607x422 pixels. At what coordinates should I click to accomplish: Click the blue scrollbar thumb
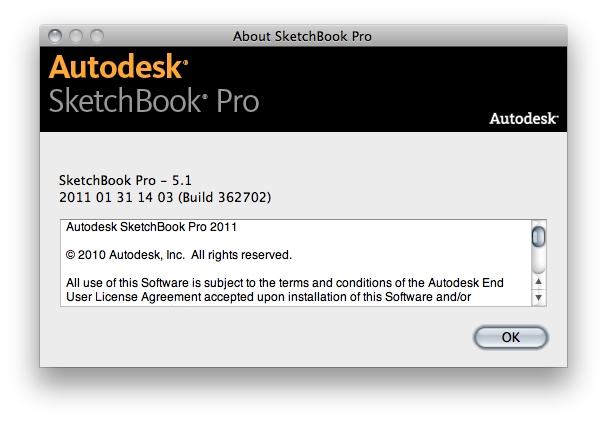tap(539, 236)
